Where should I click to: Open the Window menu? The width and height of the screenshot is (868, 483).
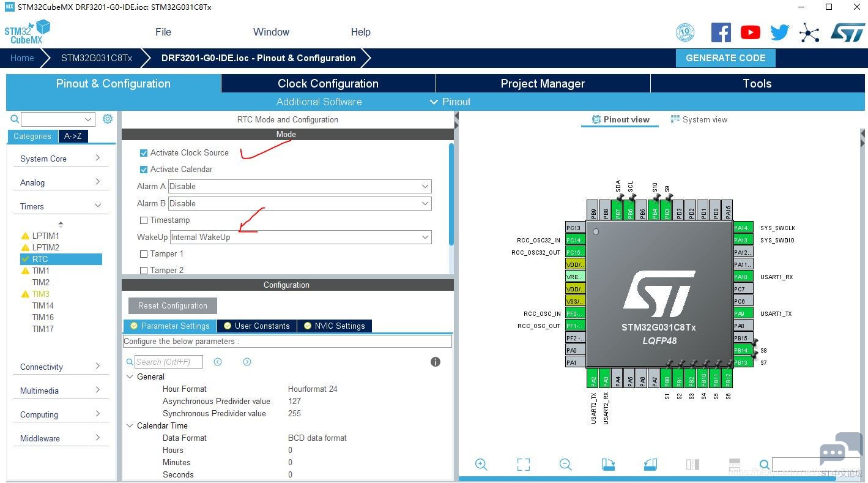(x=271, y=32)
